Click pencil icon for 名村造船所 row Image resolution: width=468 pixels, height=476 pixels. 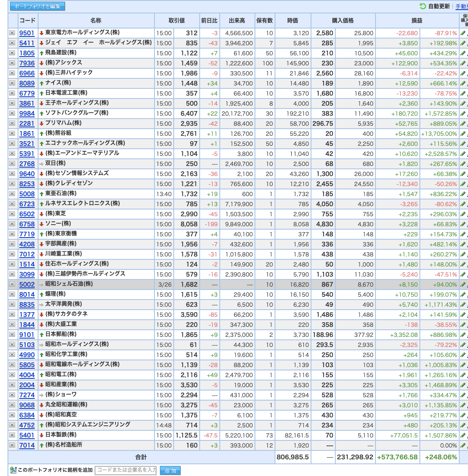[x=463, y=445]
